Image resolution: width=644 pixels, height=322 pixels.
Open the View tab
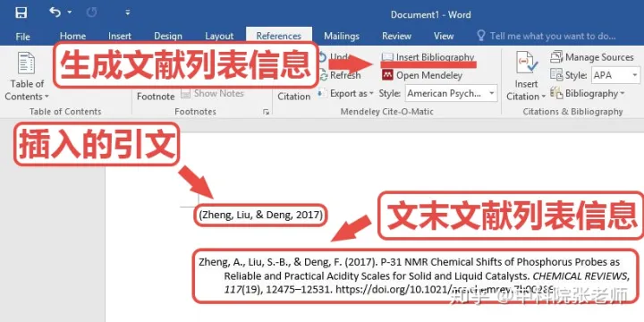click(444, 36)
